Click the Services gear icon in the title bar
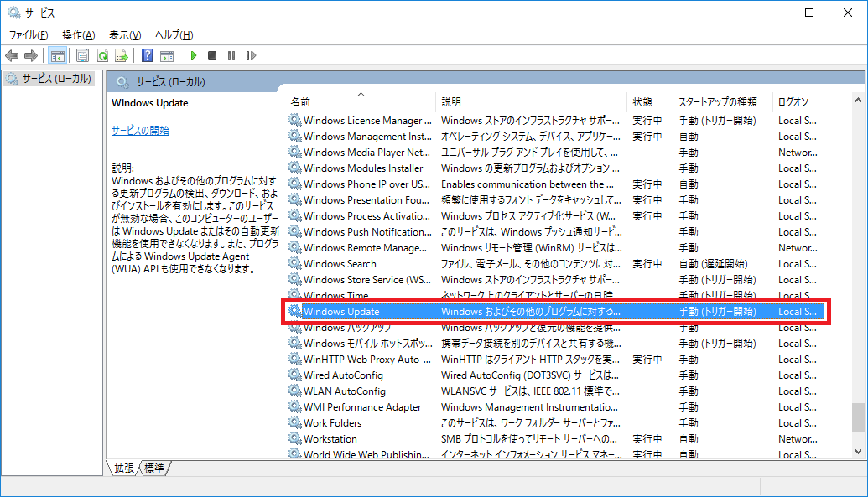Viewport: 868px width, 497px height. tap(14, 13)
